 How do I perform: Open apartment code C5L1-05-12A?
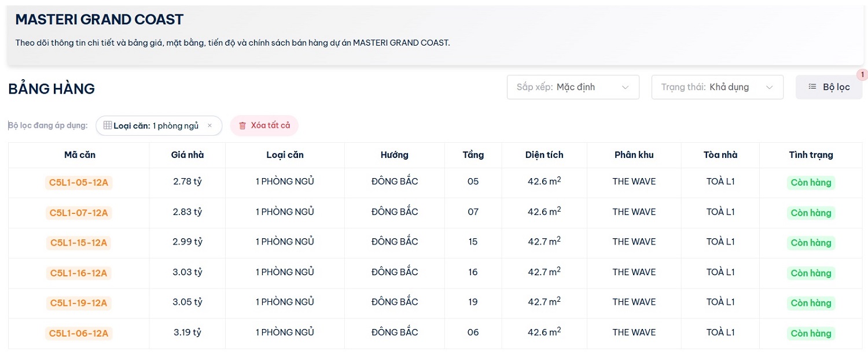79,183
